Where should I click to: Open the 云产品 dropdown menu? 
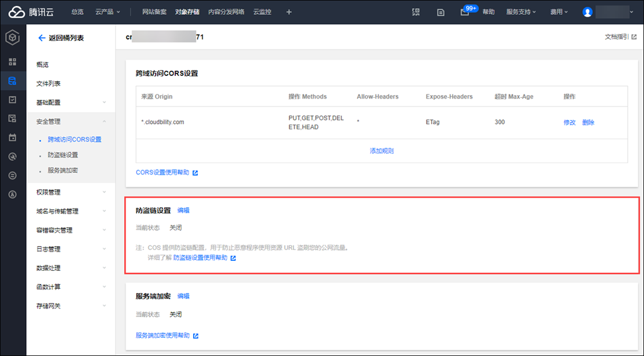107,12
